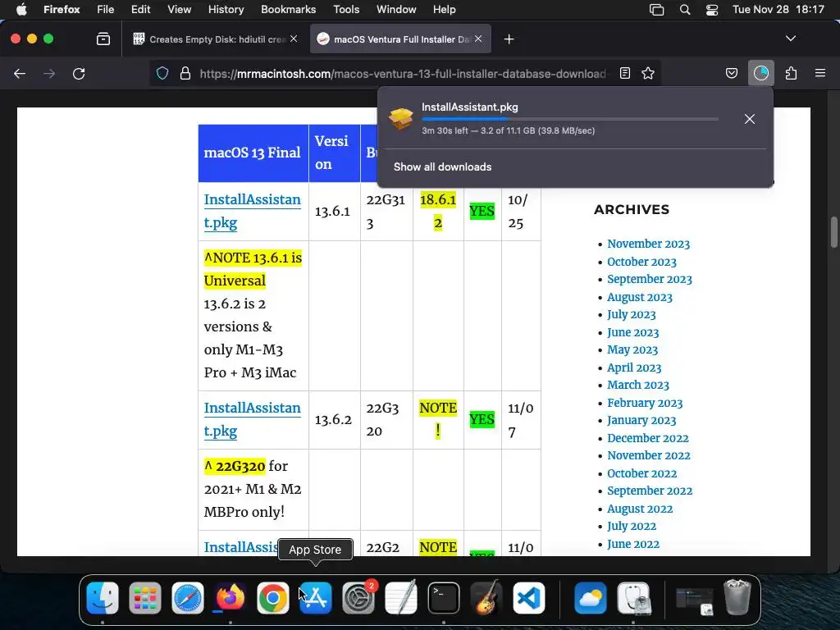840x630 pixels.
Task: Click the InstallAssistant.pkg package icon in downloads
Action: (x=400, y=119)
